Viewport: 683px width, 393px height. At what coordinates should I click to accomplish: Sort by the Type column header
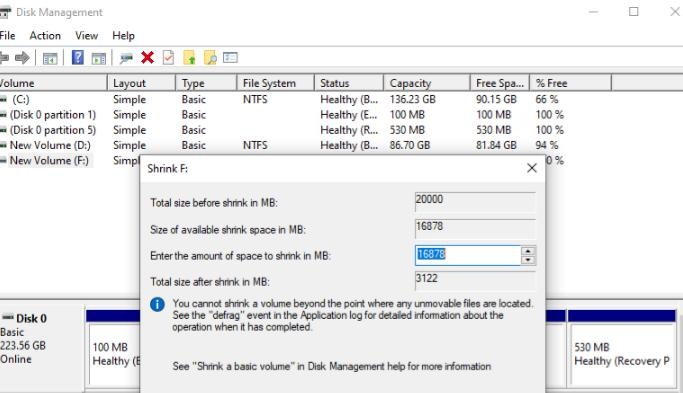pos(206,83)
